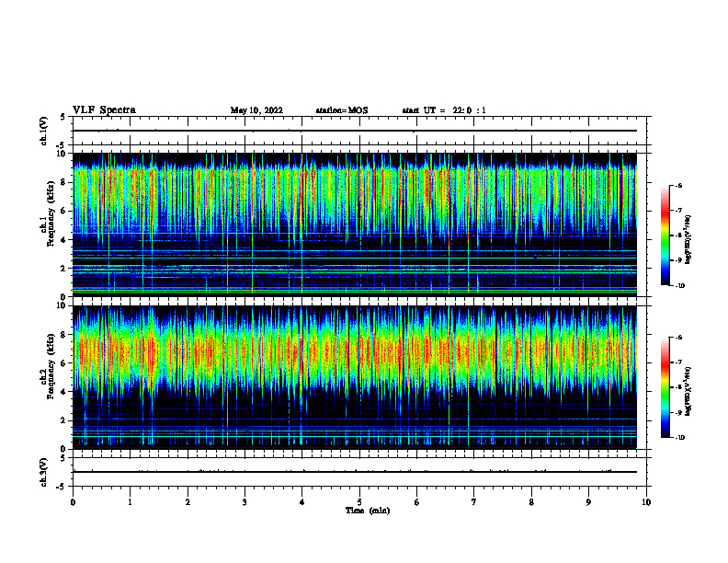Click the "Time (min)" axis label
The height and width of the screenshot is (563, 728).
pos(368,511)
